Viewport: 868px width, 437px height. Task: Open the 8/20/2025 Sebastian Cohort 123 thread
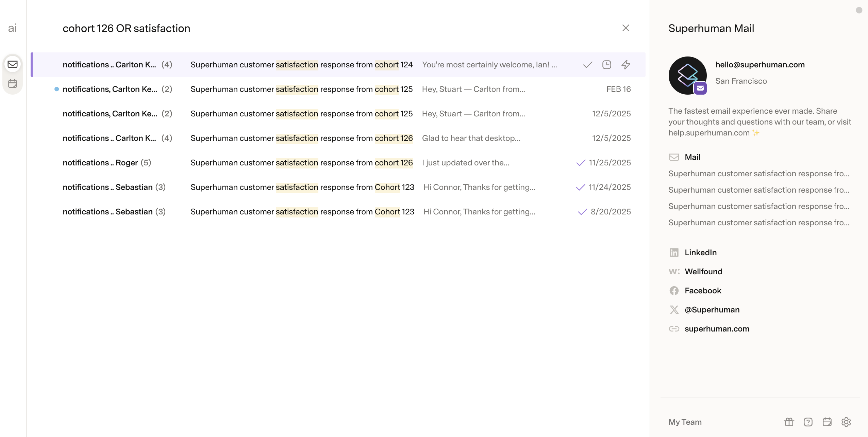pyautogui.click(x=338, y=212)
